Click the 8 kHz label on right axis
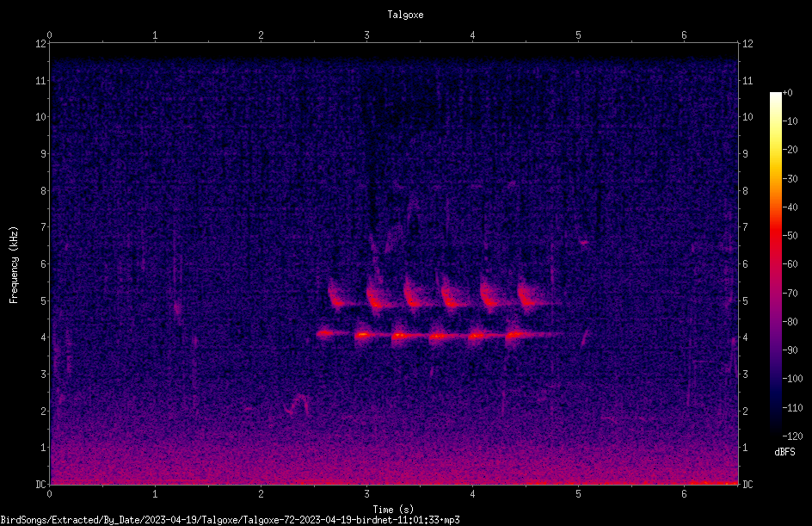 tap(745, 191)
